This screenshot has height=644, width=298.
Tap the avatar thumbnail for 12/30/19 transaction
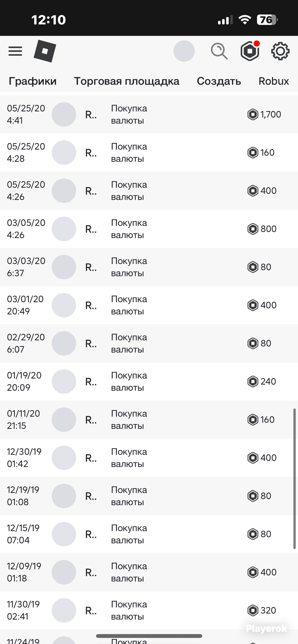pyautogui.click(x=64, y=458)
